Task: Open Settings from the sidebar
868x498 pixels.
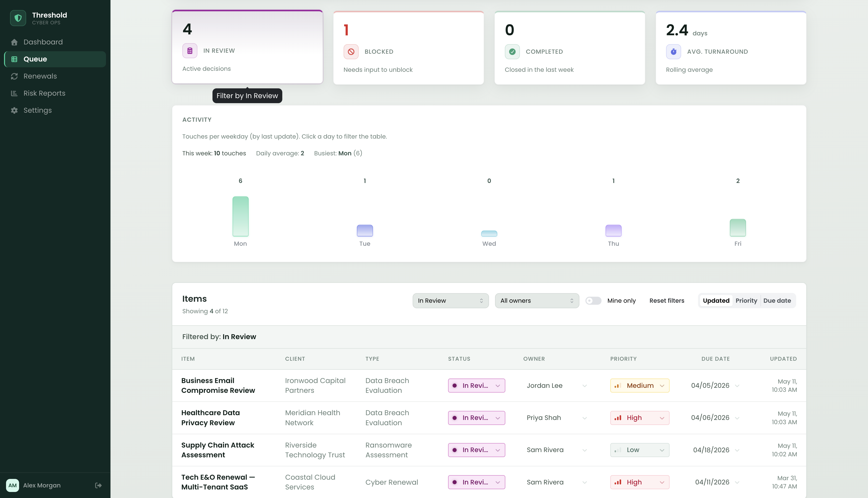Action: 55,110
